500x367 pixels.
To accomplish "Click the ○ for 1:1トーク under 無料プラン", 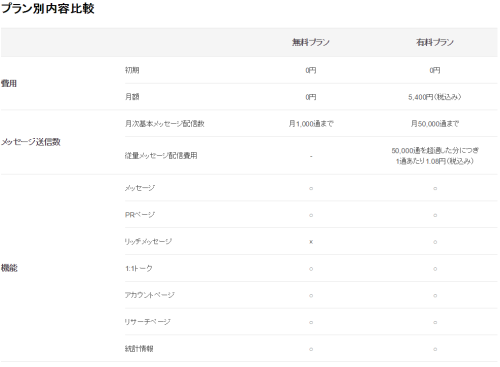I will (311, 269).
